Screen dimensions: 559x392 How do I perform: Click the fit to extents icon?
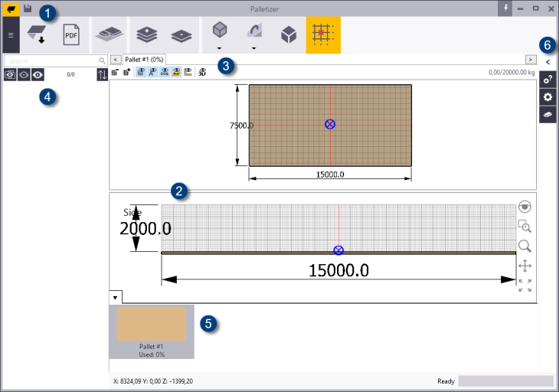coord(525,286)
